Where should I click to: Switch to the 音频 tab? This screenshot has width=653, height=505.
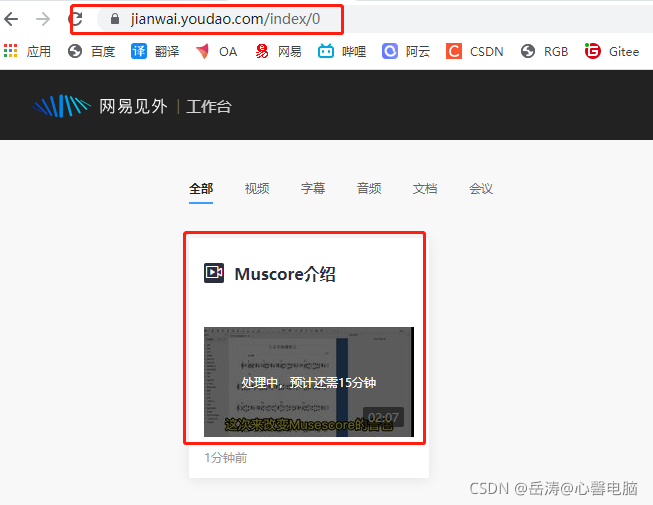(369, 189)
